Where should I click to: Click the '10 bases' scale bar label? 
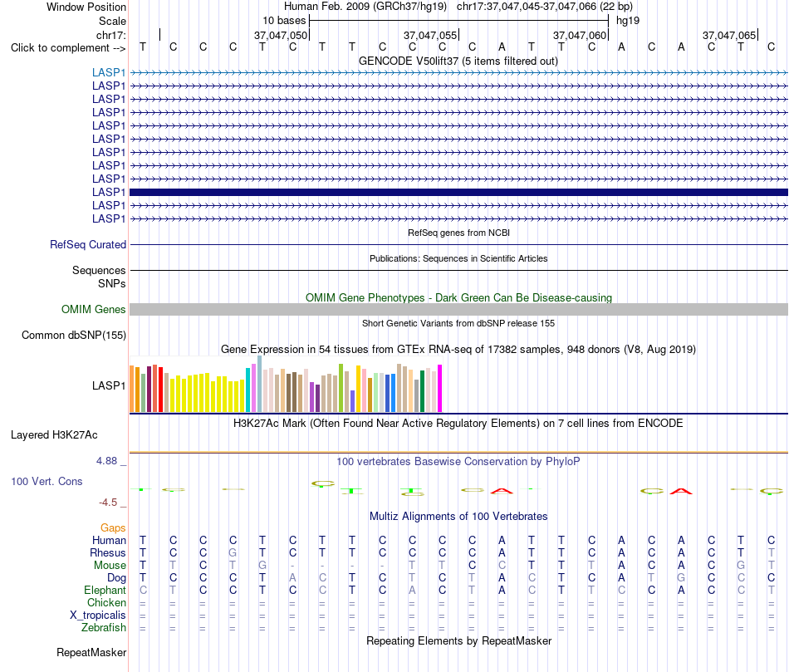[x=284, y=21]
